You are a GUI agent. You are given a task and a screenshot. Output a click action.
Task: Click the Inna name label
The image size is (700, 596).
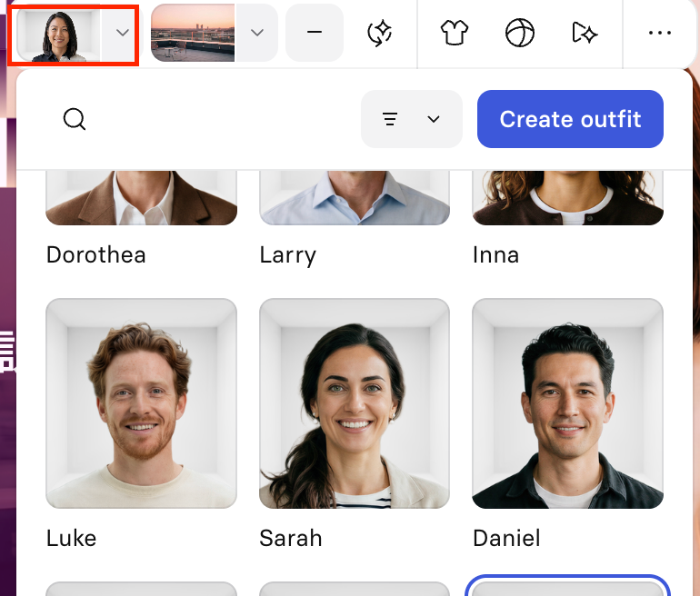[495, 255]
